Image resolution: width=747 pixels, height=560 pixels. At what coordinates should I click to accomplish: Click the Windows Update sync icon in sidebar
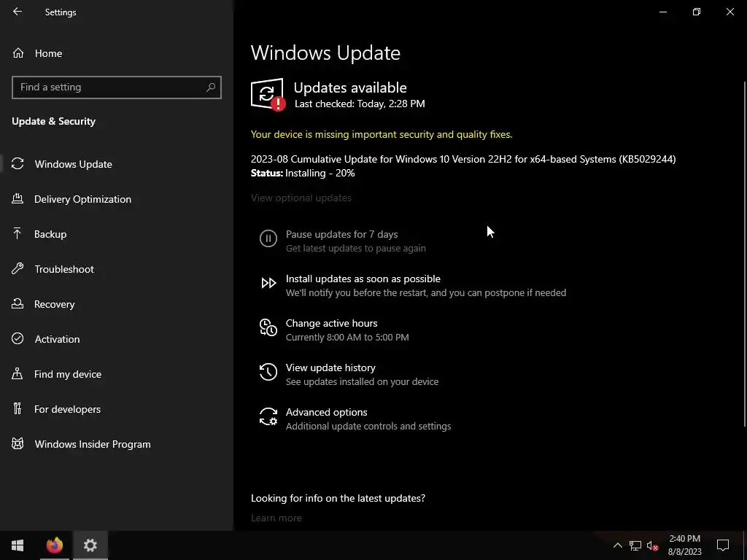pyautogui.click(x=18, y=164)
